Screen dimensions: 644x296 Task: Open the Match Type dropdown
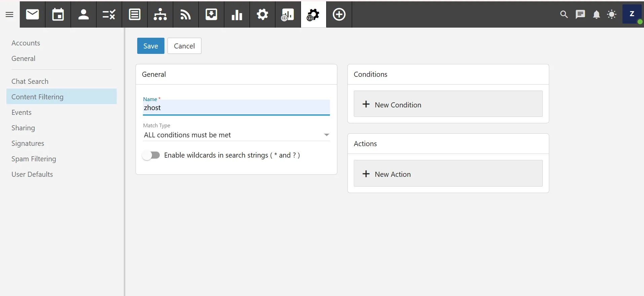coord(236,135)
